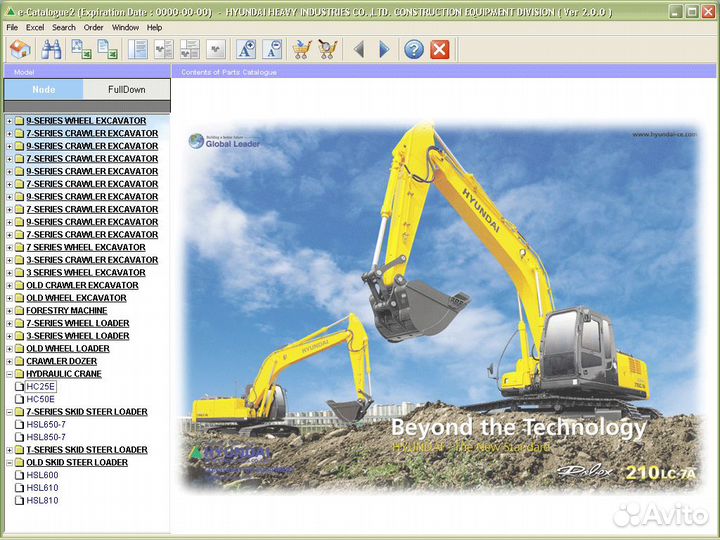The image size is (720, 540).
Task: View shopping cart with magnifier icon
Action: (x=327, y=49)
